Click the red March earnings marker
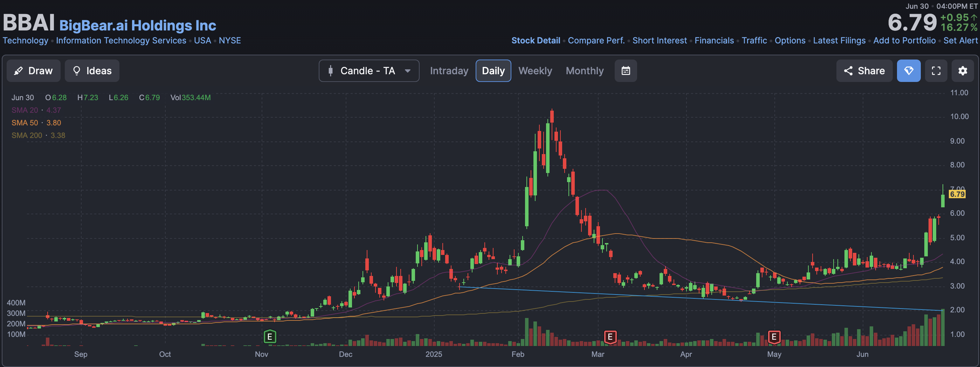Screen dimensions: 980x367 (x=610, y=337)
